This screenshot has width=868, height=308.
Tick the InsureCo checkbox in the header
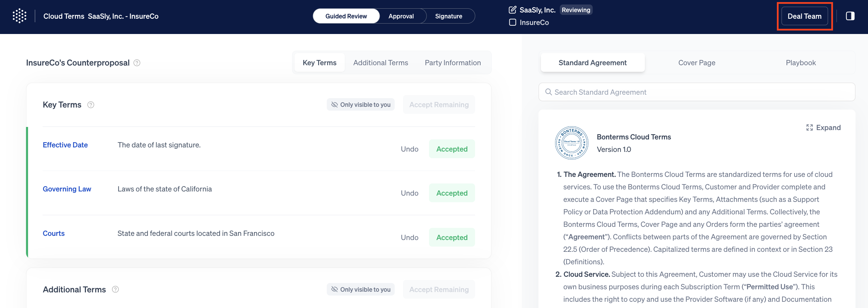coord(512,22)
